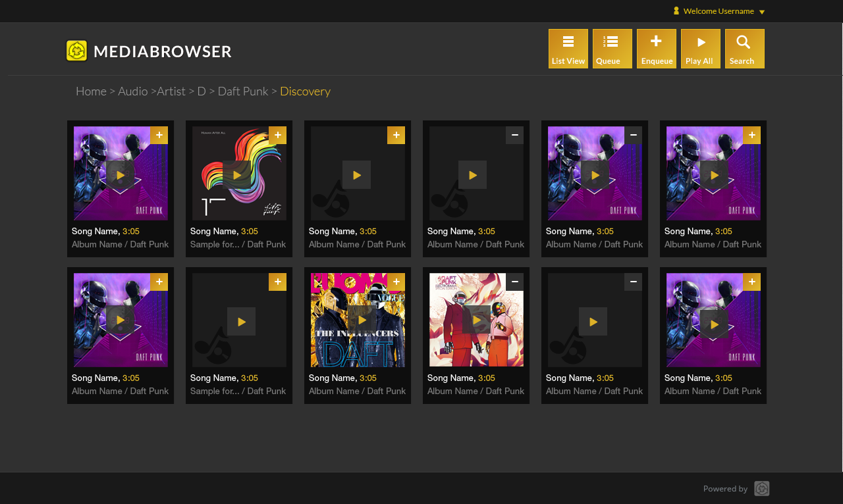Select Daft Punk in the breadcrumb
The width and height of the screenshot is (843, 504).
[242, 91]
